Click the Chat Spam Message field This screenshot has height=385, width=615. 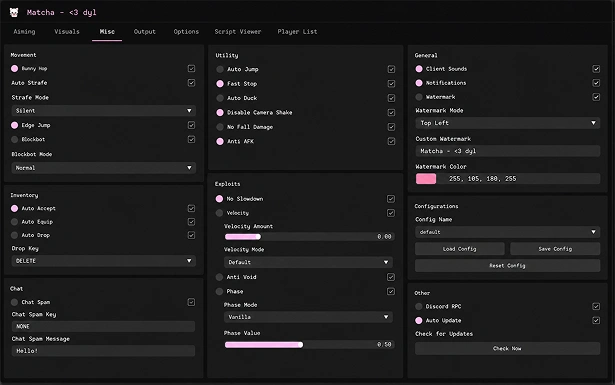104,351
